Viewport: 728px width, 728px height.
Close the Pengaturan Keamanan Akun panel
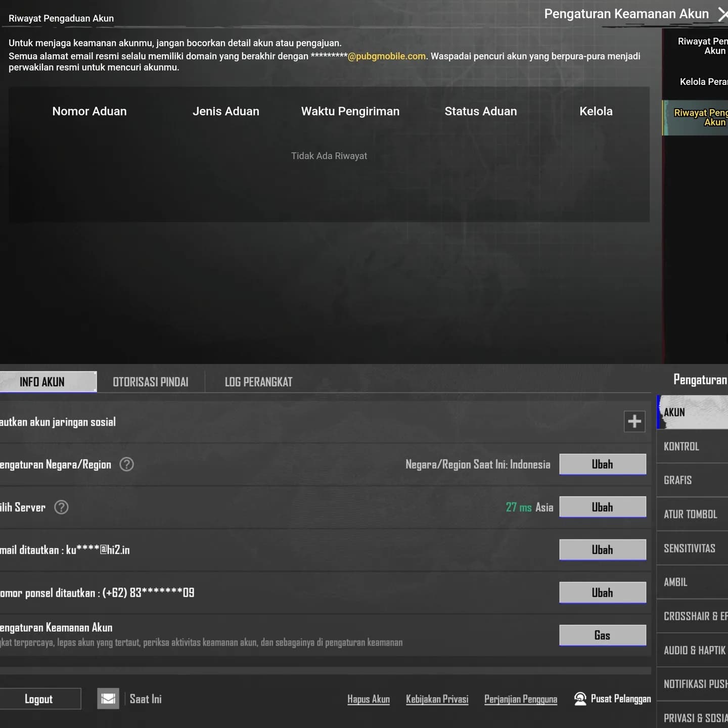click(x=722, y=14)
